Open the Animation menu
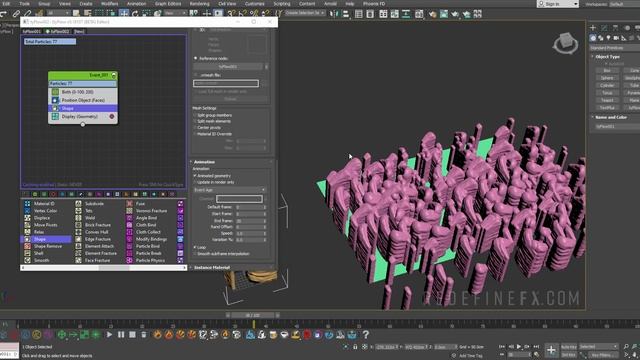The height and width of the screenshot is (360, 640). click(x=136, y=4)
